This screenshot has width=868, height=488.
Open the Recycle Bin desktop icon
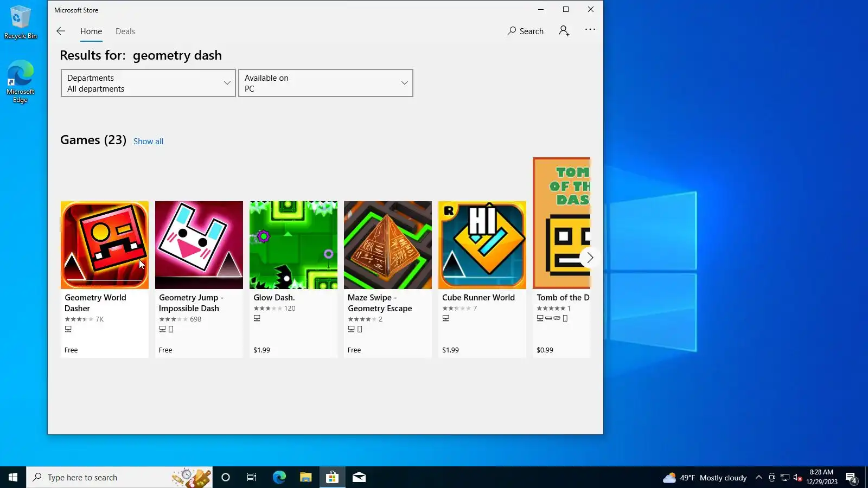click(21, 22)
